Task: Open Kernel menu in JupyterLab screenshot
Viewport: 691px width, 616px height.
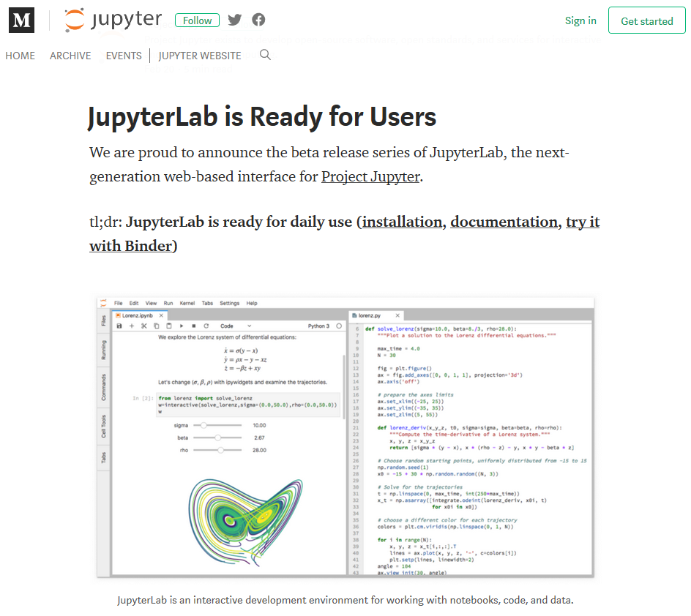Action: [187, 304]
